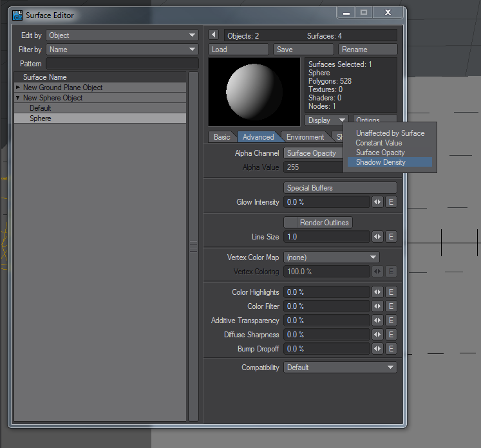Click Glow Intensity slider arrows icon

(377, 202)
